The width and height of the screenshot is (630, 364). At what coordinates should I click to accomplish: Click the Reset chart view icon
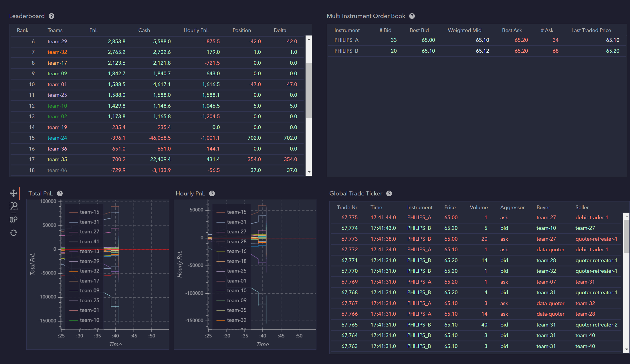click(13, 233)
